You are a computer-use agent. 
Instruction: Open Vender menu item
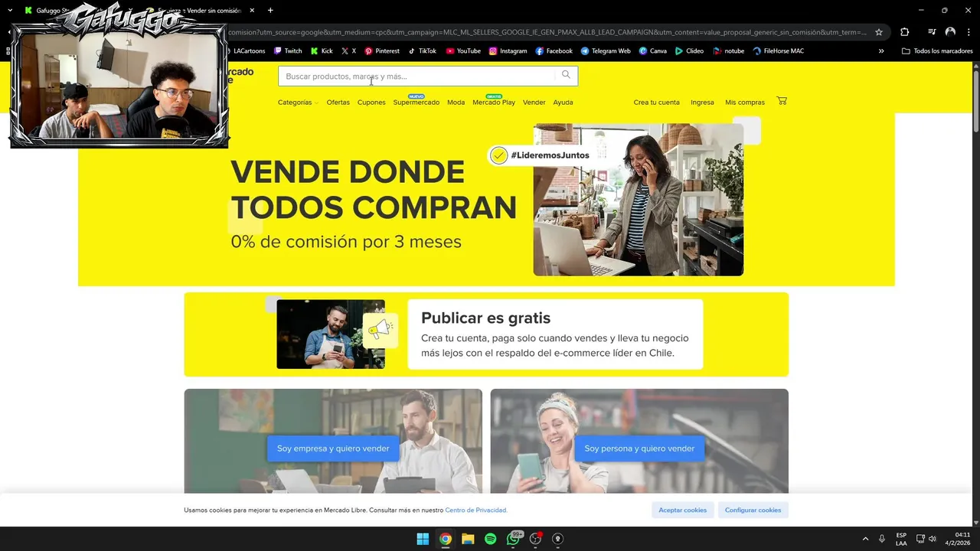point(534,103)
